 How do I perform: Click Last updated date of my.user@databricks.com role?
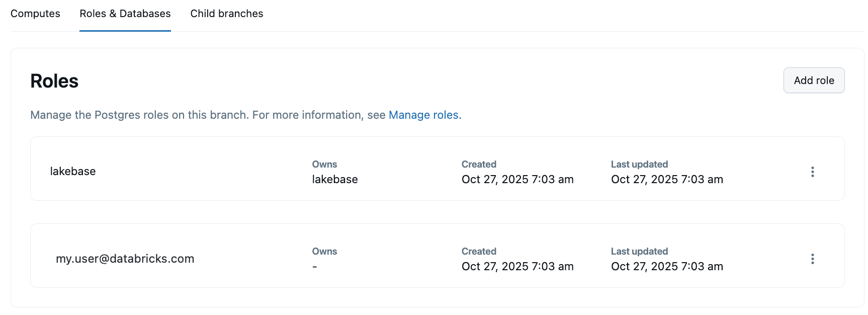667,267
